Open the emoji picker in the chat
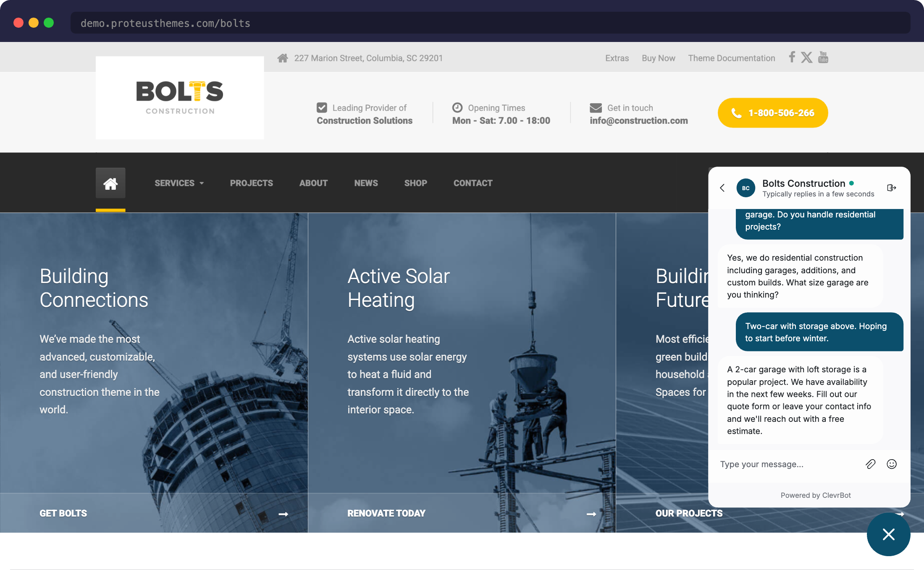Viewport: 924px width, 570px height. point(892,464)
